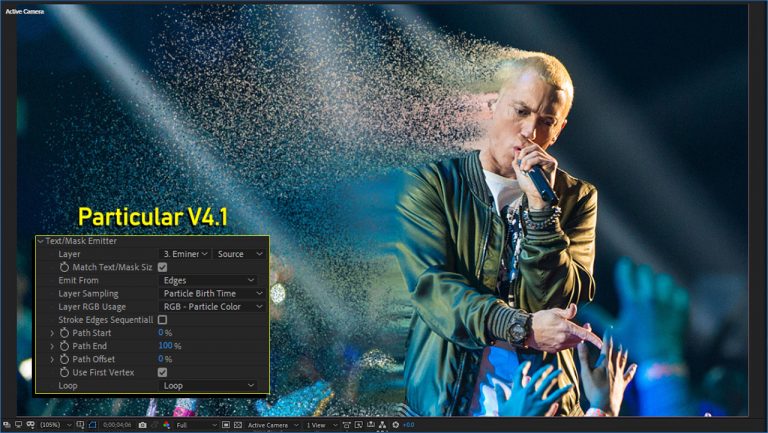Enable Stroke Edges Sequentially checkbox
This screenshot has height=433, width=768.
pos(163,320)
